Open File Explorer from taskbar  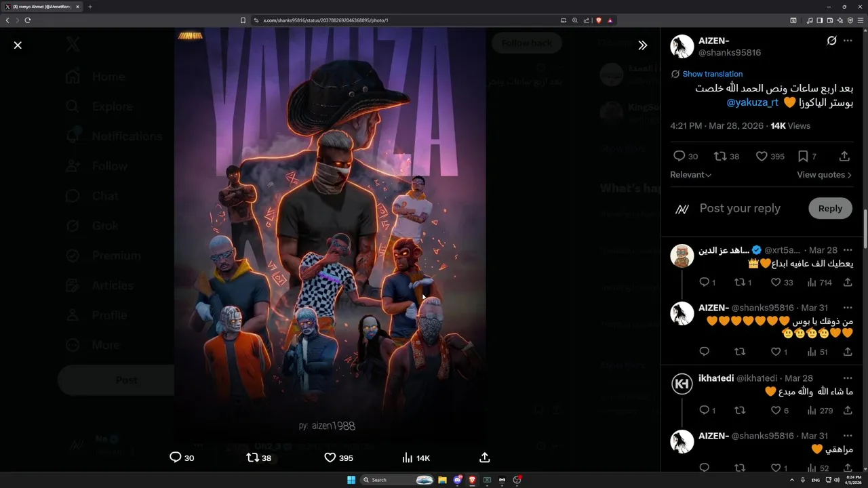(x=442, y=480)
